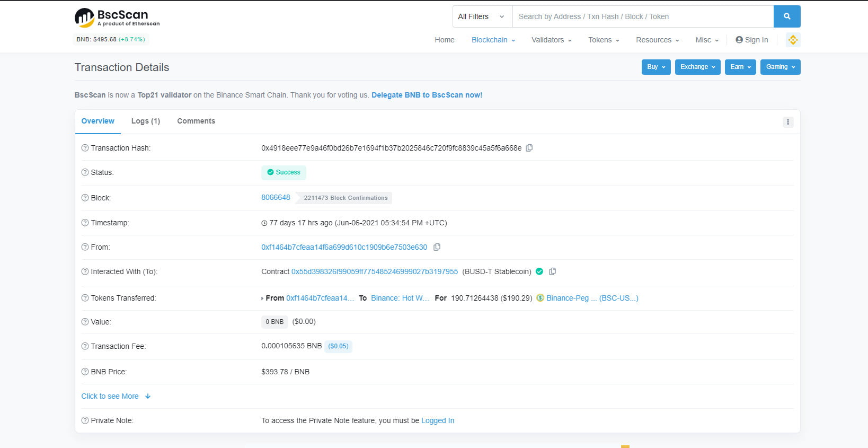This screenshot has height=448, width=868.
Task: Switch to the Comments tab
Action: (196, 121)
